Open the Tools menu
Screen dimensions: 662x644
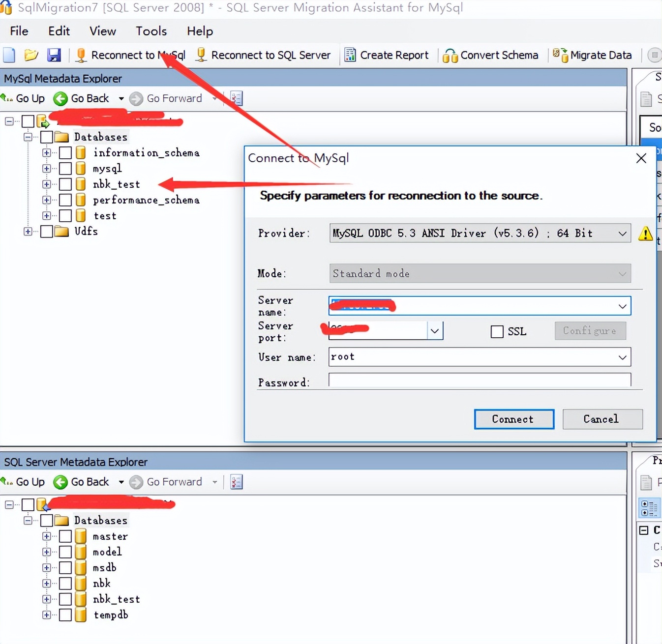150,31
